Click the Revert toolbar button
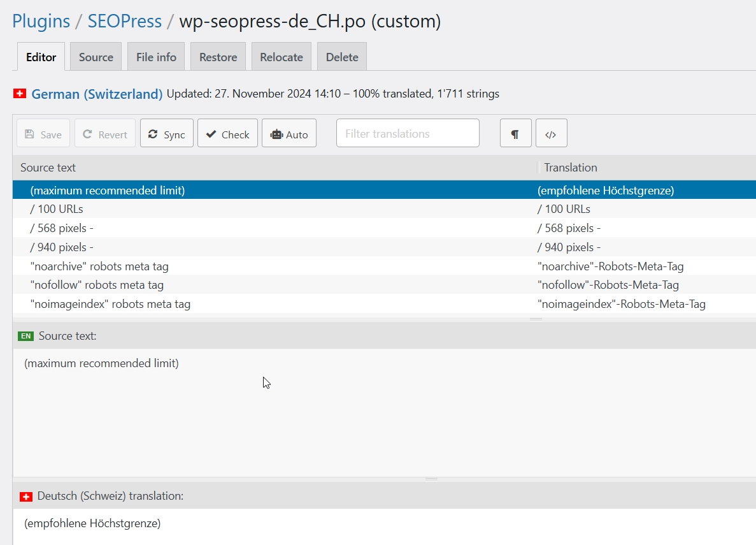The height and width of the screenshot is (545, 756). coord(105,134)
